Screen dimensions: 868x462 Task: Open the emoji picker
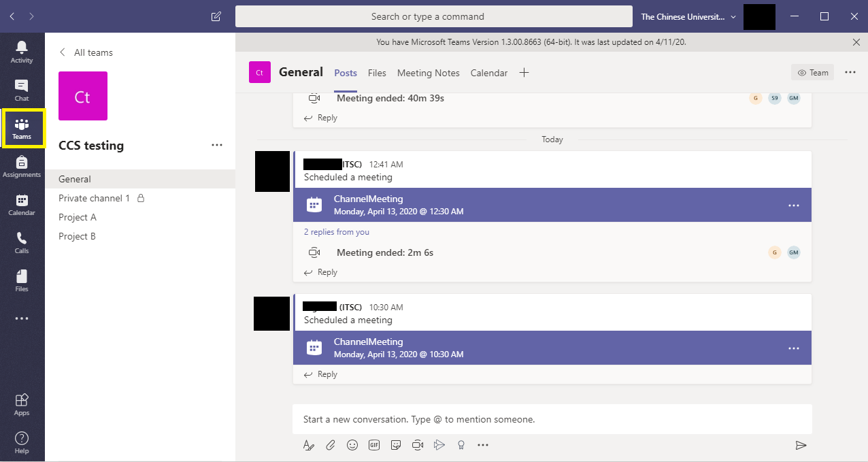pyautogui.click(x=352, y=445)
